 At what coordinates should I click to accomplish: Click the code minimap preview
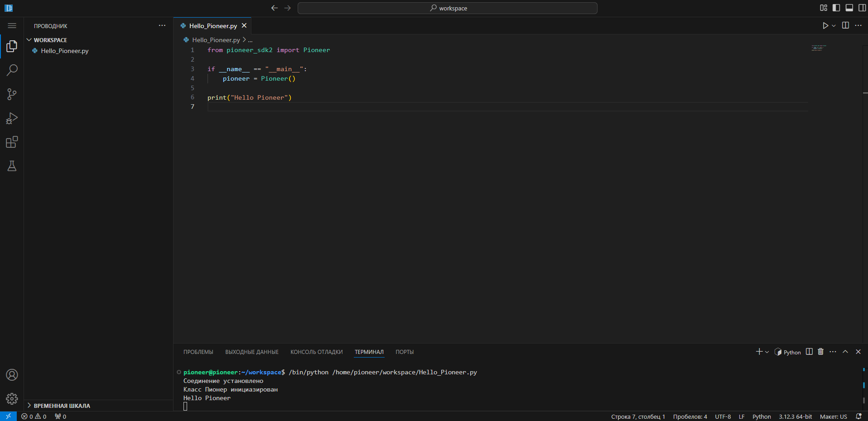[x=819, y=48]
